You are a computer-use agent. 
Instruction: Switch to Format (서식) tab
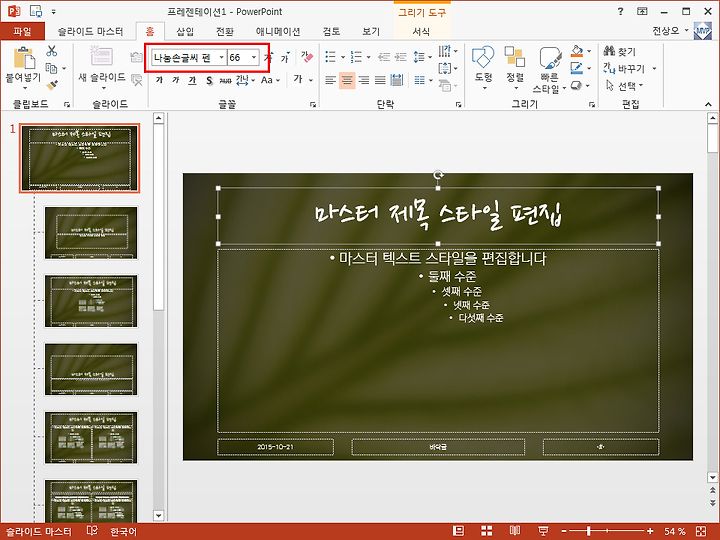coord(421,31)
